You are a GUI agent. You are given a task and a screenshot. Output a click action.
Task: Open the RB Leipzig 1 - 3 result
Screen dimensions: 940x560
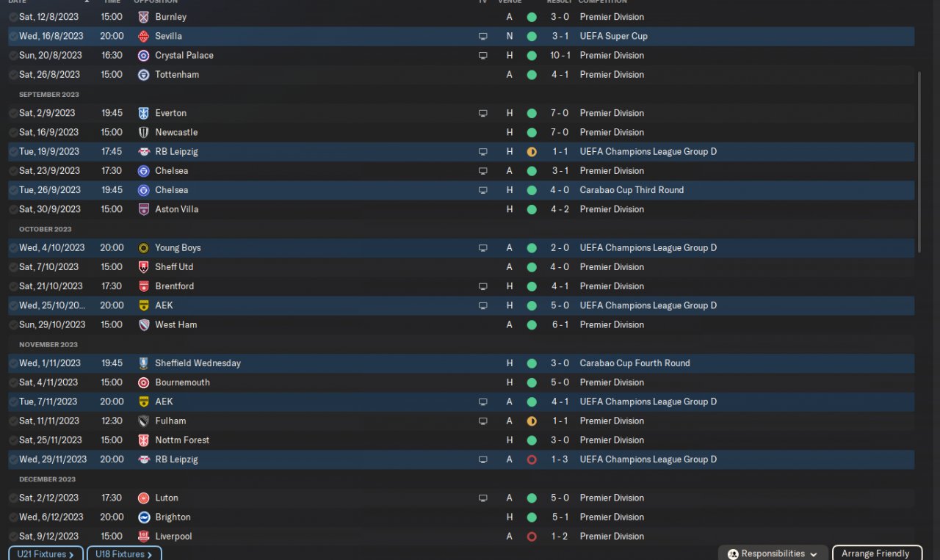click(559, 459)
